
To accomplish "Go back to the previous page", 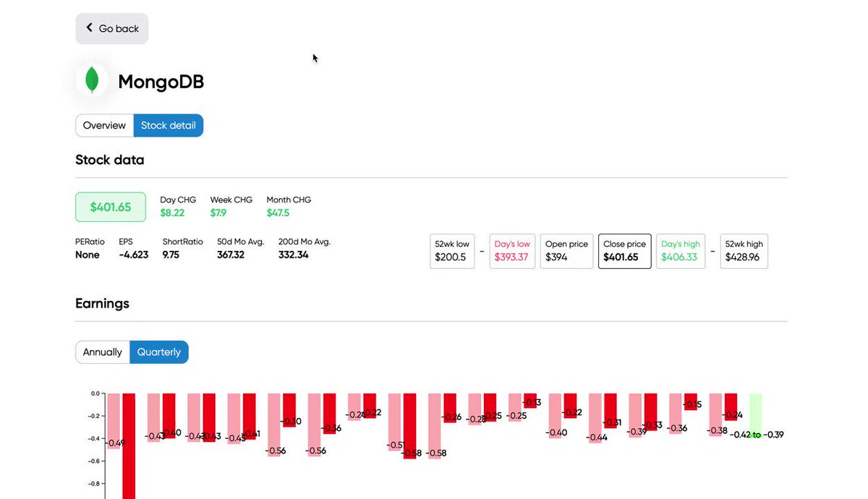I will tap(112, 28).
